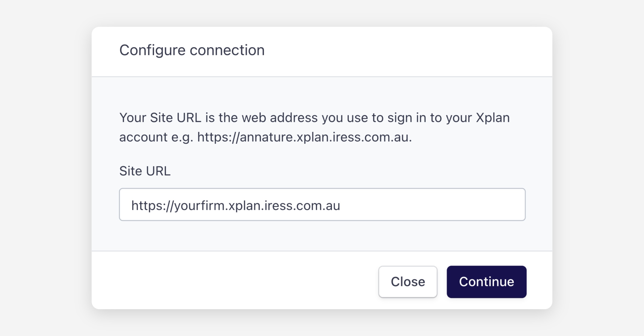Click the word Xplan in description
This screenshot has width=644, height=336.
[x=493, y=118]
